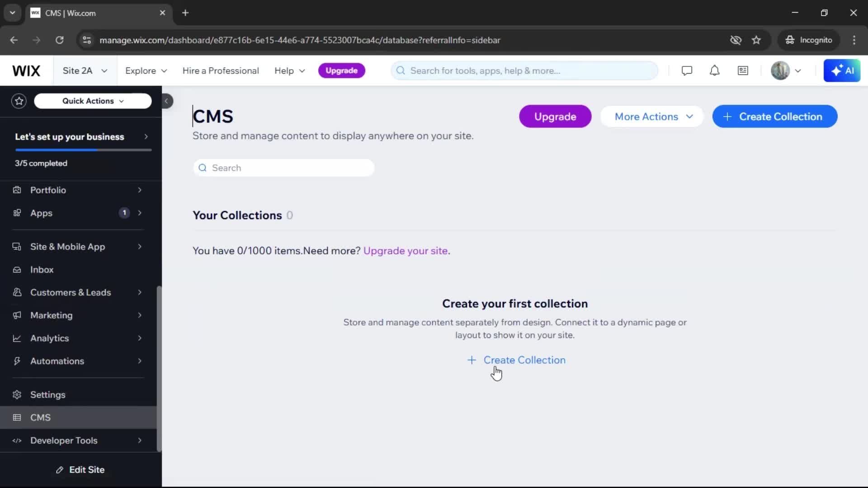Open the More Actions dropdown
Screen dimensions: 868x488
click(x=652, y=117)
